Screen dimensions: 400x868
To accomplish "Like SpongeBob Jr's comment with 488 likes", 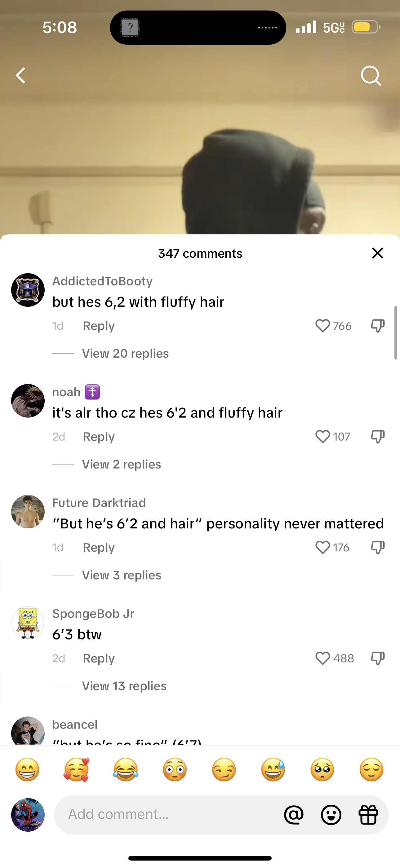I will (x=322, y=658).
